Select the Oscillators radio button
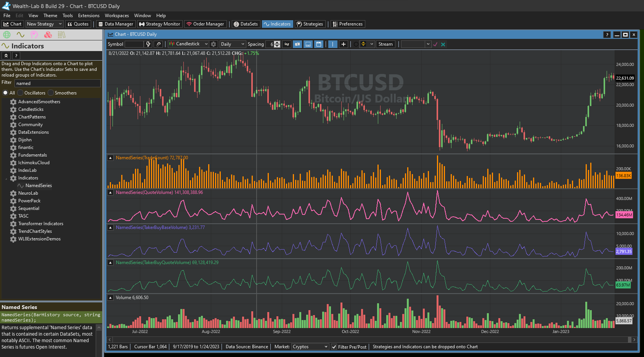This screenshot has width=644, height=357. click(x=21, y=93)
